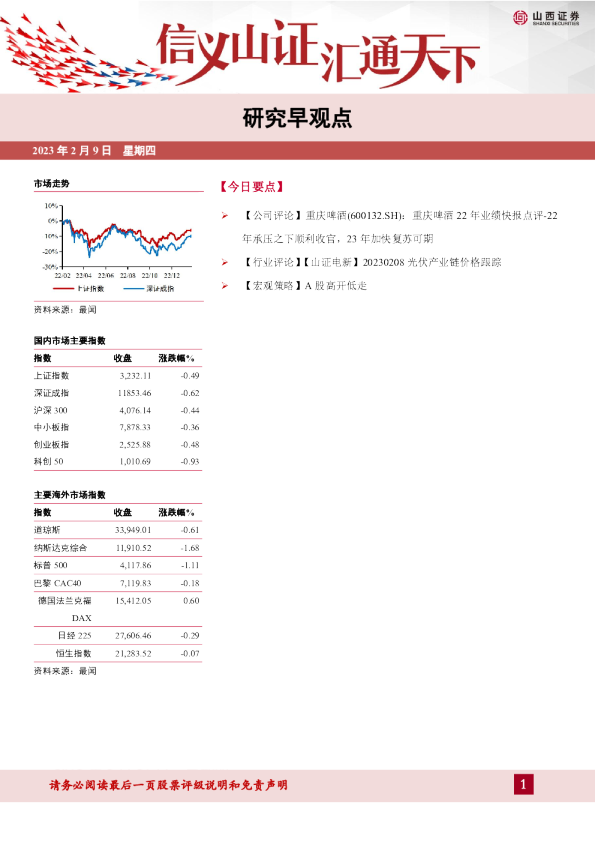Click the blue 深证成指 legend line
Viewport: 595px width, 842px height.
coord(133,289)
